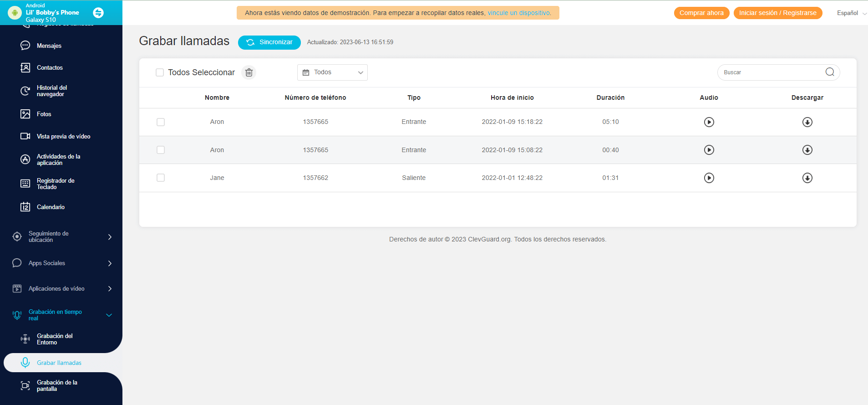This screenshot has width=868, height=405.
Task: Click the trash delete icon
Action: [x=249, y=72]
